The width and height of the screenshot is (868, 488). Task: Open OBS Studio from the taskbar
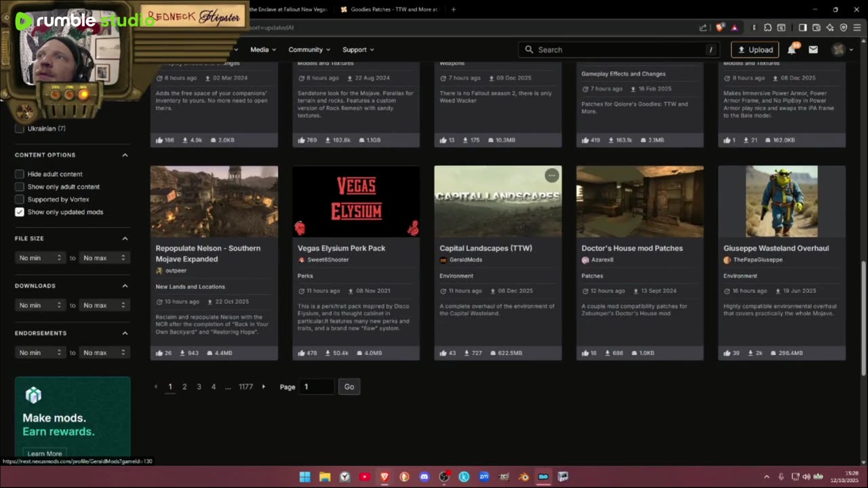(x=444, y=476)
